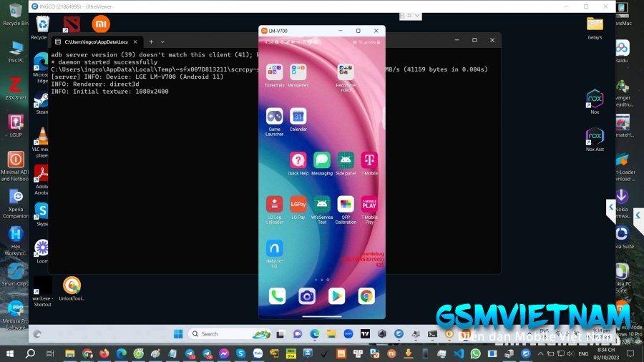Open WfcService Test app on phone
The height and width of the screenshot is (362, 644).
pos(322,204)
